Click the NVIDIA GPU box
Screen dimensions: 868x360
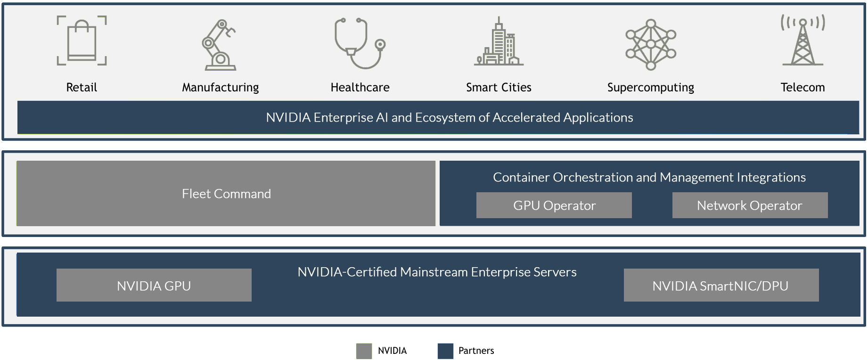point(154,286)
